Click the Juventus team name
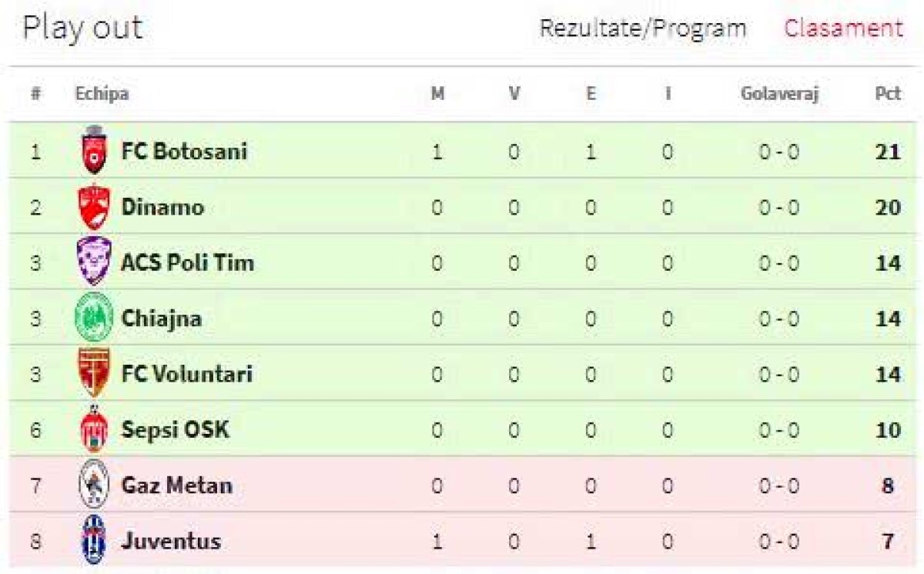Screen dimensions: 924x574 [x=170, y=541]
